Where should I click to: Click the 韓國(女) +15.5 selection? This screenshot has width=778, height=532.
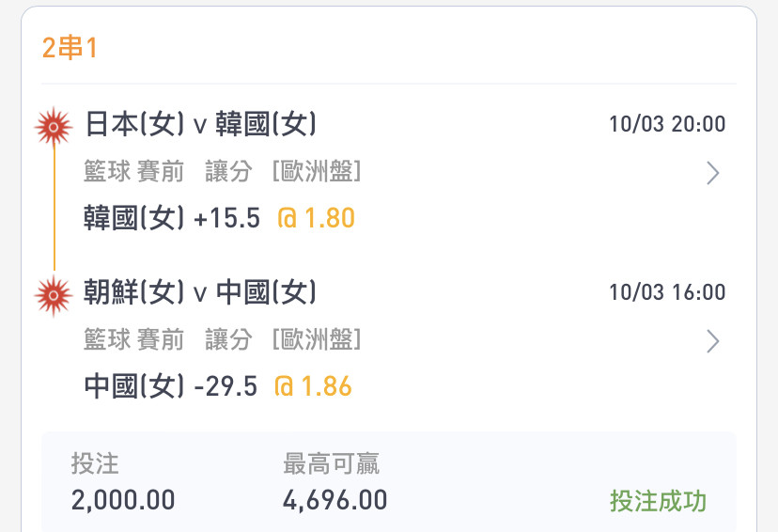(172, 218)
